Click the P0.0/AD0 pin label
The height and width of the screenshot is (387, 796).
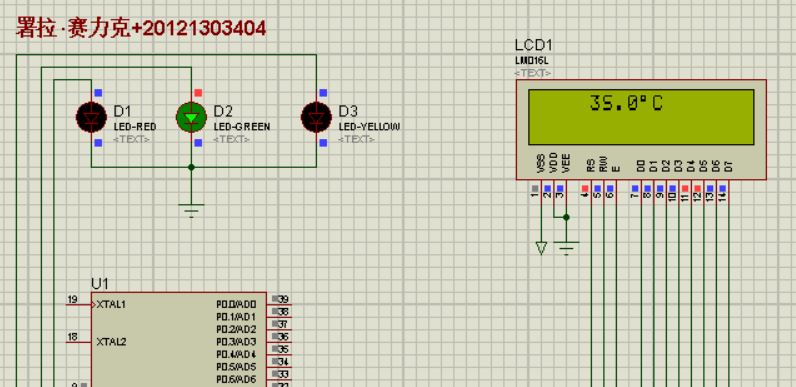pos(236,304)
